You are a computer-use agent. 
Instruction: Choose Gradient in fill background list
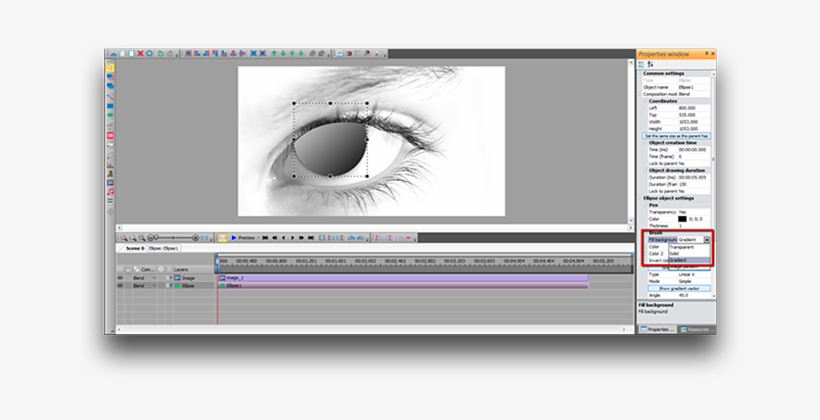click(x=689, y=260)
